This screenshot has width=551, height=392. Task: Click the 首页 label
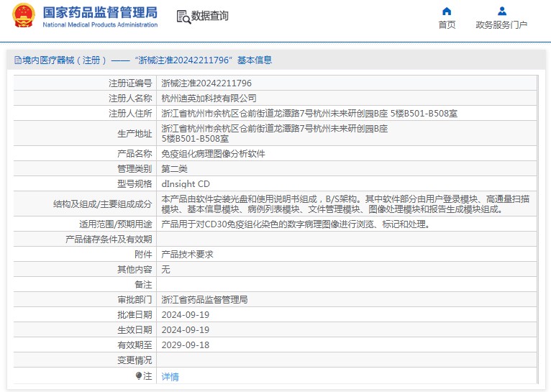click(x=447, y=25)
